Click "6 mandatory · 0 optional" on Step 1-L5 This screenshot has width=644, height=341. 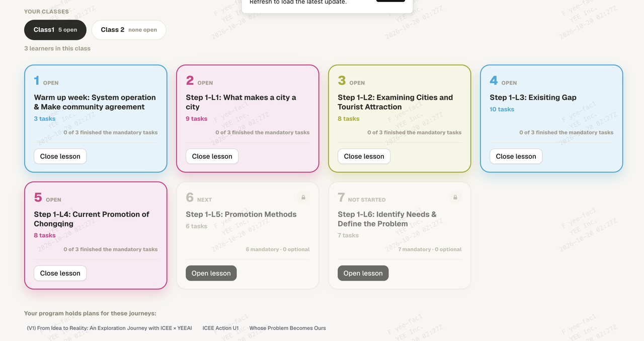278,249
